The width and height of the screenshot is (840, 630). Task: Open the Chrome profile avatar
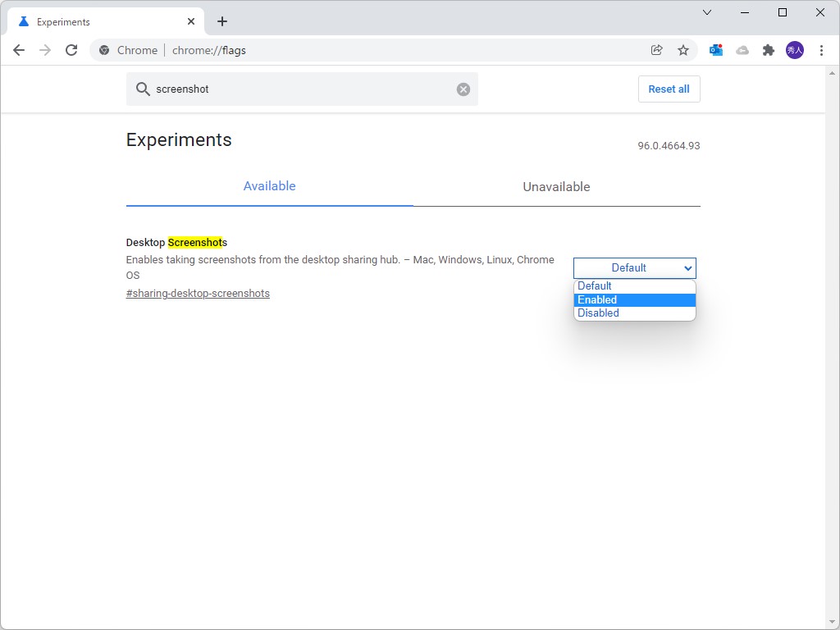(x=795, y=50)
